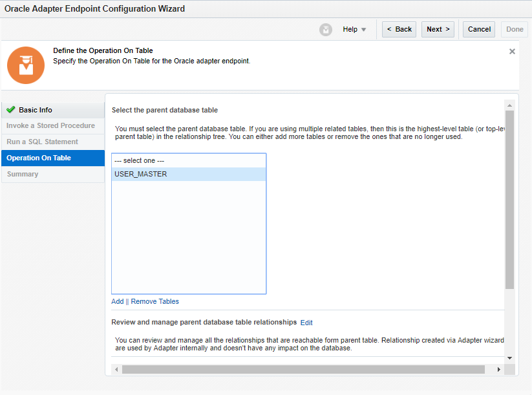Viewport: 532px width, 395px height.
Task: Click the vertical scrollbar thumb
Action: pos(509,200)
